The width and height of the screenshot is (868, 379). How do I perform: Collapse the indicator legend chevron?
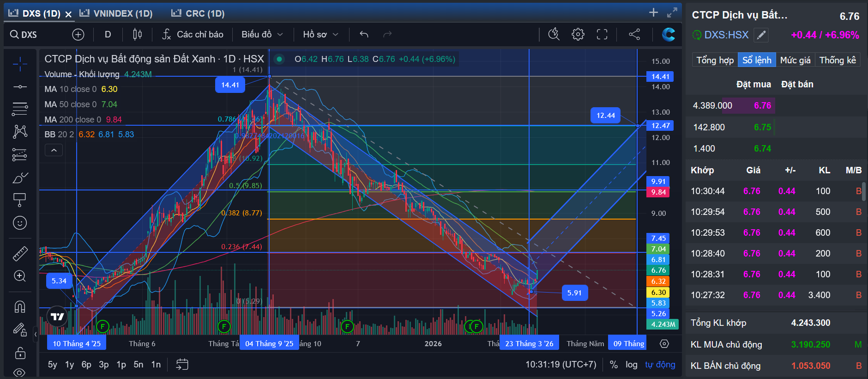tap(54, 150)
